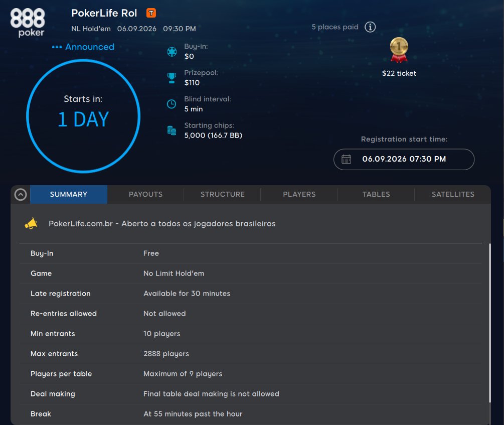
Task: Click the Late registration row label
Action: coord(60,294)
